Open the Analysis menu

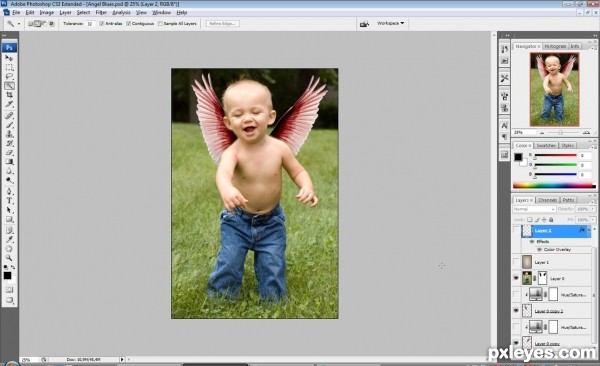pos(121,13)
